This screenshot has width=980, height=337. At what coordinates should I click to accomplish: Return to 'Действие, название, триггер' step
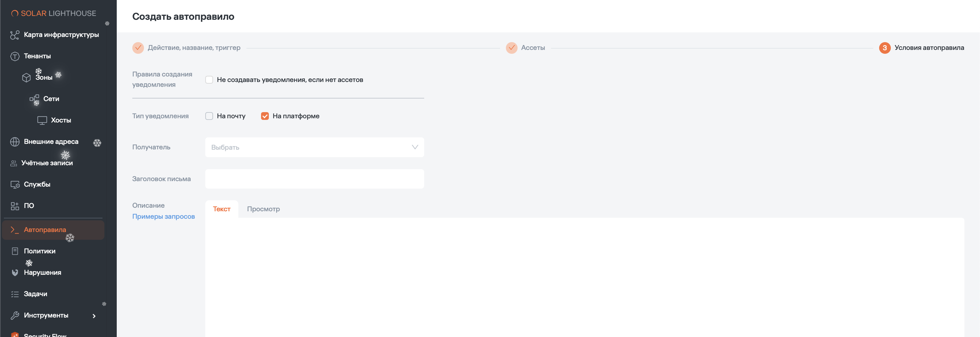click(194, 48)
